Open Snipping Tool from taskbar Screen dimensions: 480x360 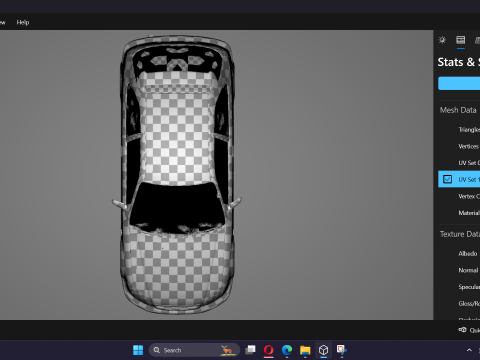[341, 350]
